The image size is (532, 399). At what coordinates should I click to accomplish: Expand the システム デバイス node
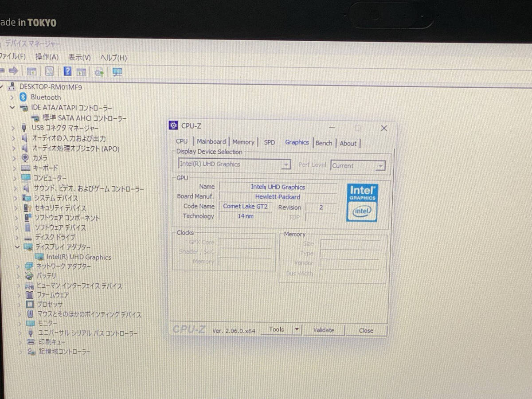click(x=16, y=198)
